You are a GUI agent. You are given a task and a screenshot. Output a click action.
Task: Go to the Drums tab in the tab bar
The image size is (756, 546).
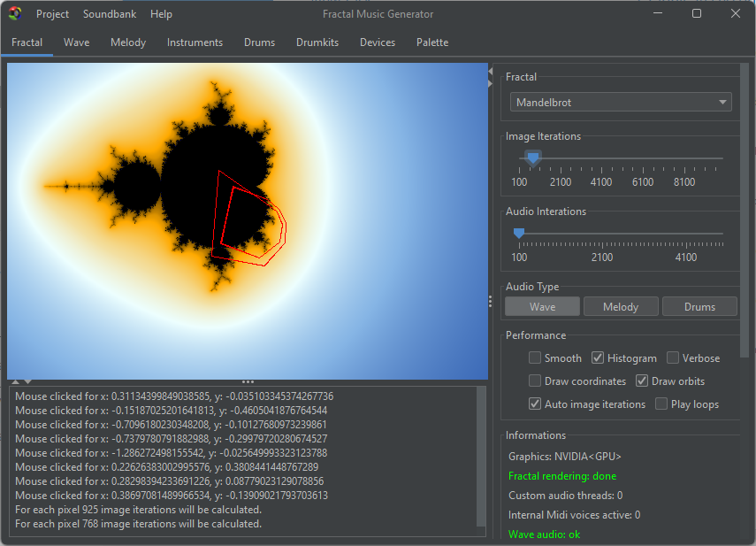pyautogui.click(x=259, y=42)
